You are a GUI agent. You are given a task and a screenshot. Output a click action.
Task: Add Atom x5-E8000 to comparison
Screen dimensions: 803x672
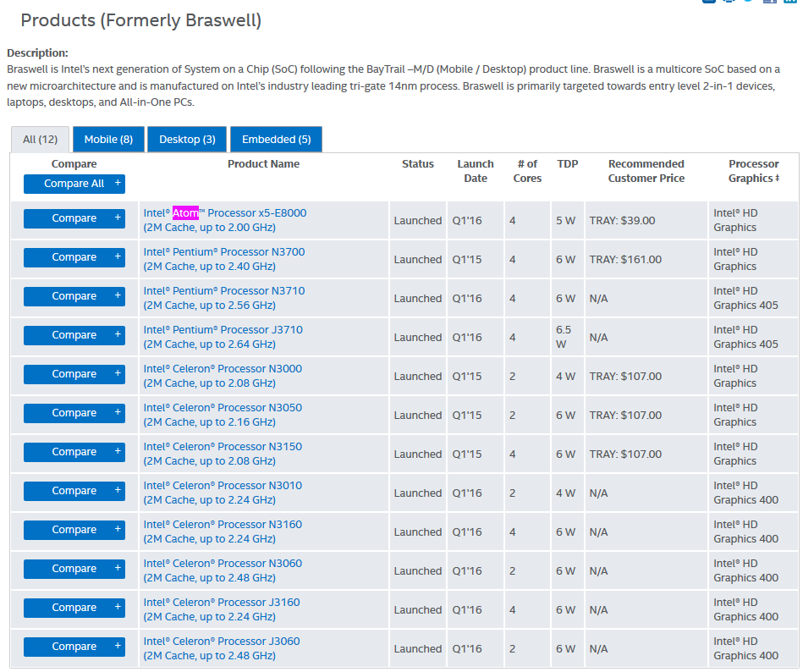coord(74,218)
